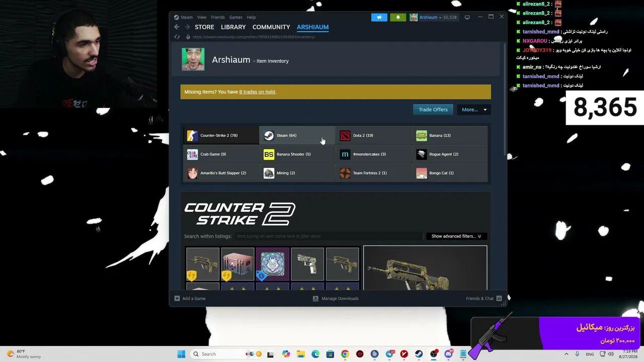Open the Team Fortress 2 (1) inventory
644x362 pixels.
point(374,173)
